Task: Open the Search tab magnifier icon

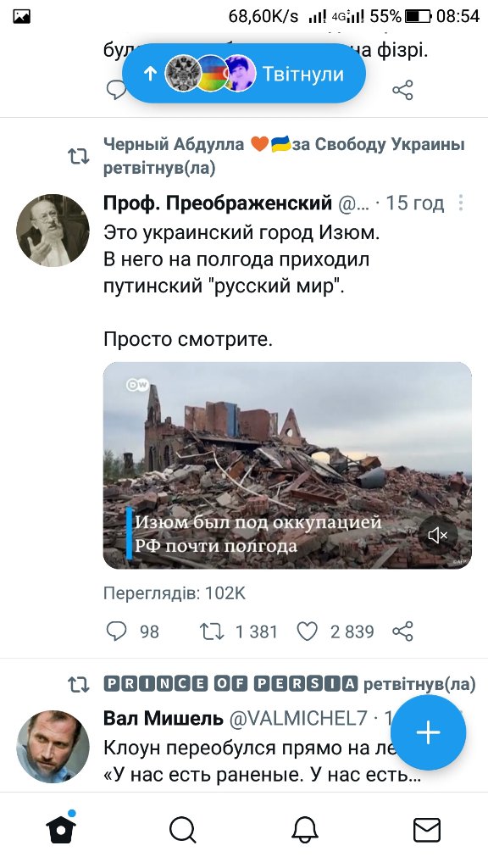Action: [183, 830]
